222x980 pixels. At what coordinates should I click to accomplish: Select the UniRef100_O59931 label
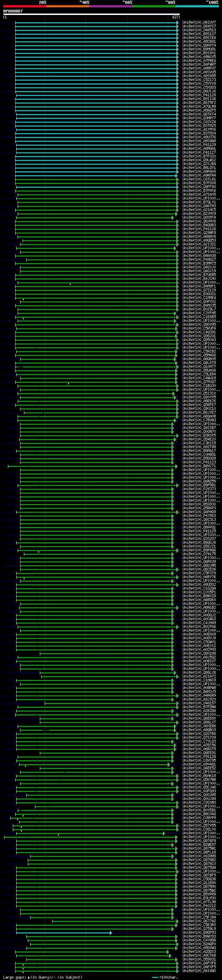click(199, 959)
